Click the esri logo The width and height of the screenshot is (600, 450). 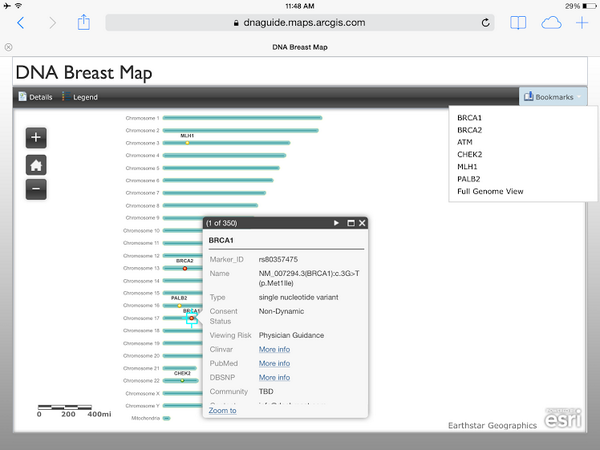coord(563,418)
